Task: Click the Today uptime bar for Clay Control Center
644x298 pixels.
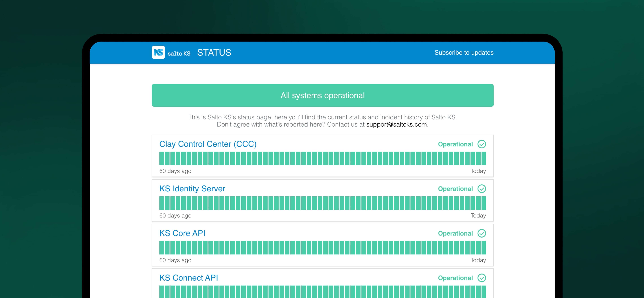Action: coord(484,158)
